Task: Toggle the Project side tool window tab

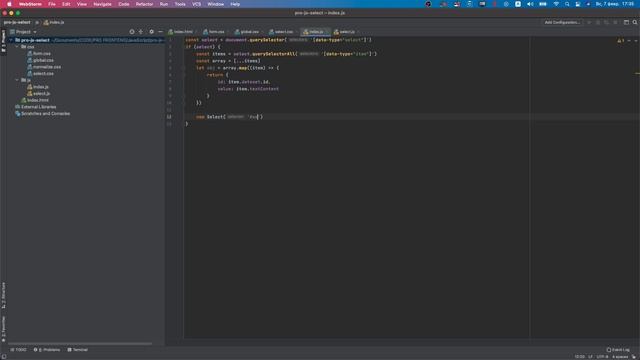Action: [x=3, y=41]
